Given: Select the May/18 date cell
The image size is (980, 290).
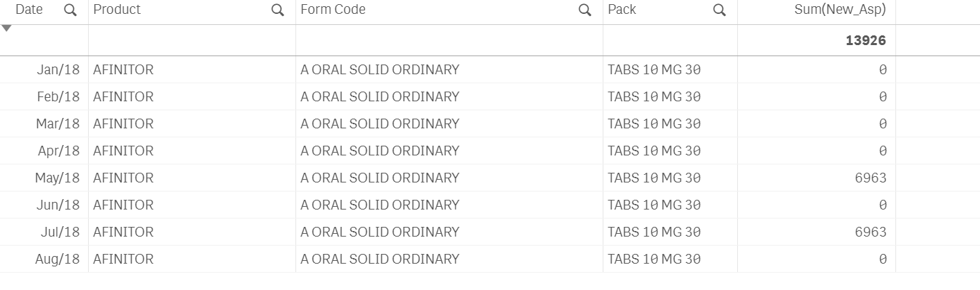Looking at the screenshot, I should click(58, 178).
